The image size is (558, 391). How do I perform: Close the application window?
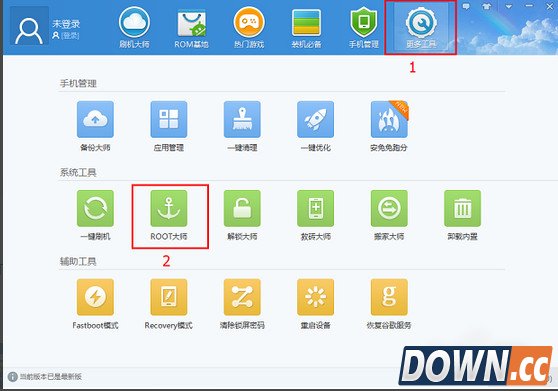(x=550, y=6)
